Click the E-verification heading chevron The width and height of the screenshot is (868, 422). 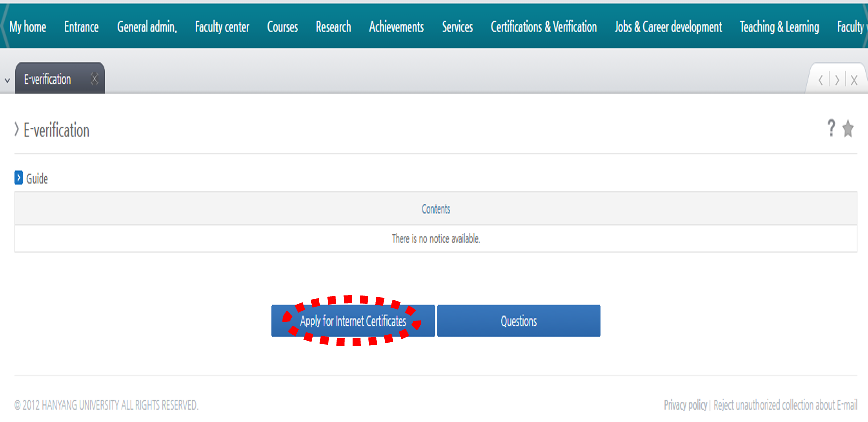pos(17,130)
